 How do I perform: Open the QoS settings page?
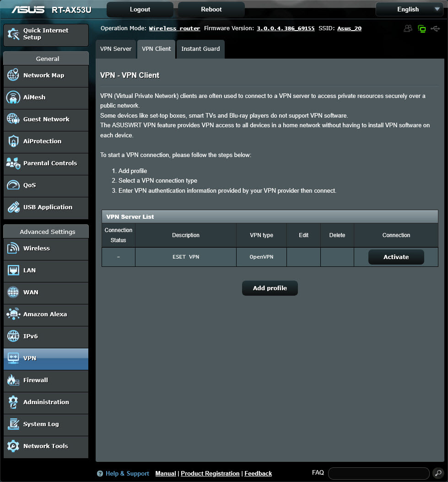tap(46, 186)
